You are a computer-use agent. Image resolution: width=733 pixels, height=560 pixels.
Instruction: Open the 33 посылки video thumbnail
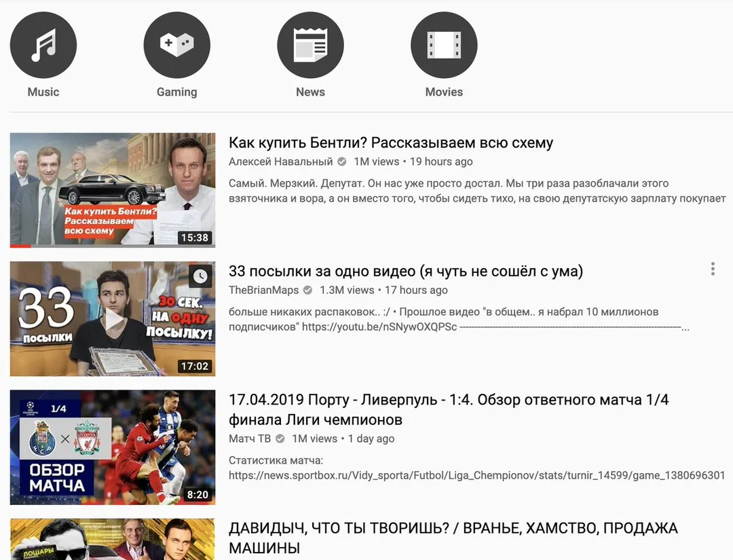(x=113, y=319)
